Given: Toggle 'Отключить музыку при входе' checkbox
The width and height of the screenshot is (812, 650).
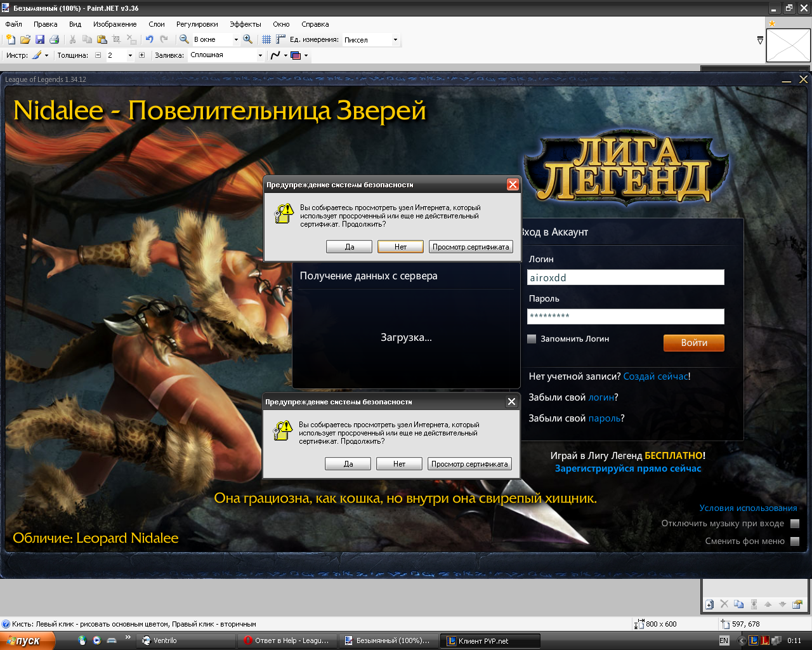Looking at the screenshot, I should (795, 524).
